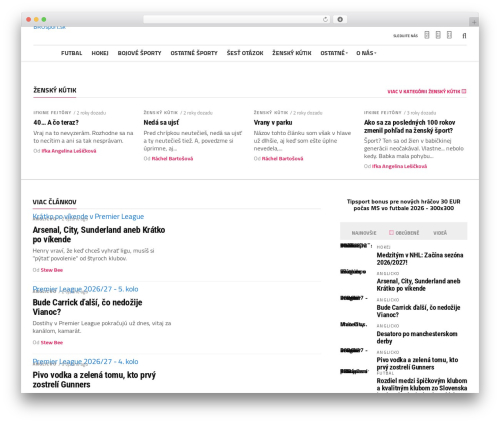Open the article 'Vrany v parku'
Image resolution: width=500 pixels, height=423 pixels.
[273, 122]
